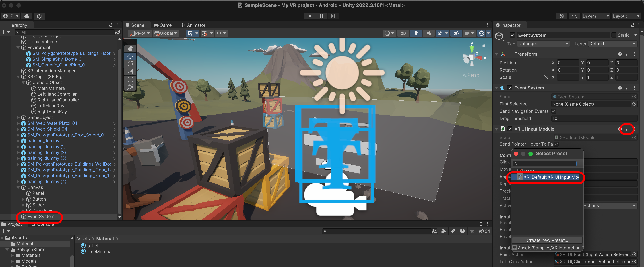Toggle 2D scene view mode
This screenshot has width=644, height=267.
tap(403, 33)
